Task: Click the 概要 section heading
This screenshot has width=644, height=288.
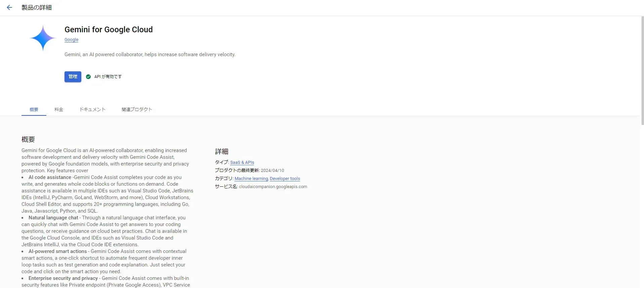Action: click(28, 139)
